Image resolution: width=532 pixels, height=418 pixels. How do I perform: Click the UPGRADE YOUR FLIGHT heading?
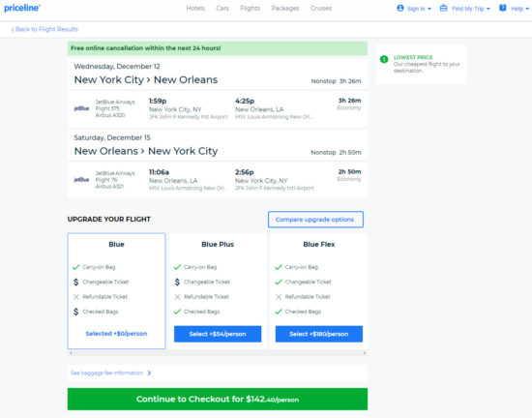point(109,220)
